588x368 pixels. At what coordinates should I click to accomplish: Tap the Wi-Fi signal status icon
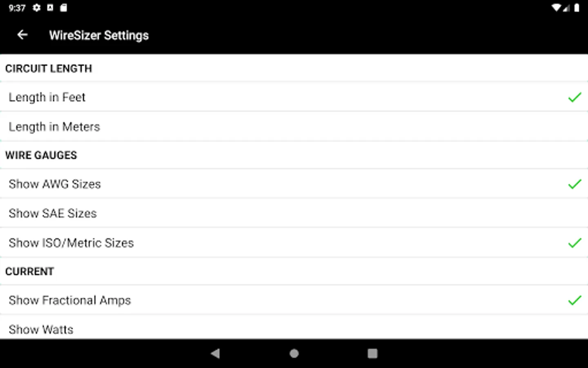(x=556, y=8)
